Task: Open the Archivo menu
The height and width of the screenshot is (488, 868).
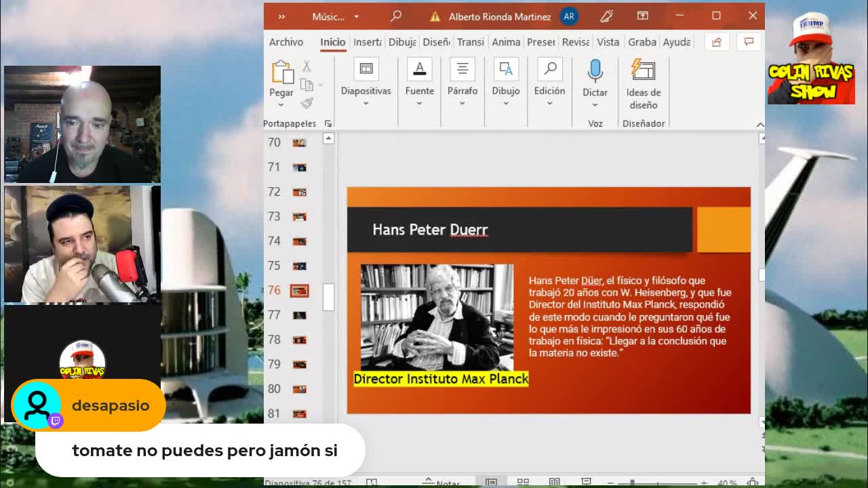Action: tap(286, 42)
